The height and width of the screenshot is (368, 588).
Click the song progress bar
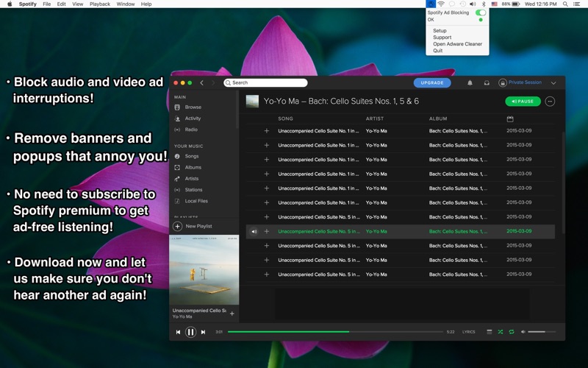click(335, 332)
